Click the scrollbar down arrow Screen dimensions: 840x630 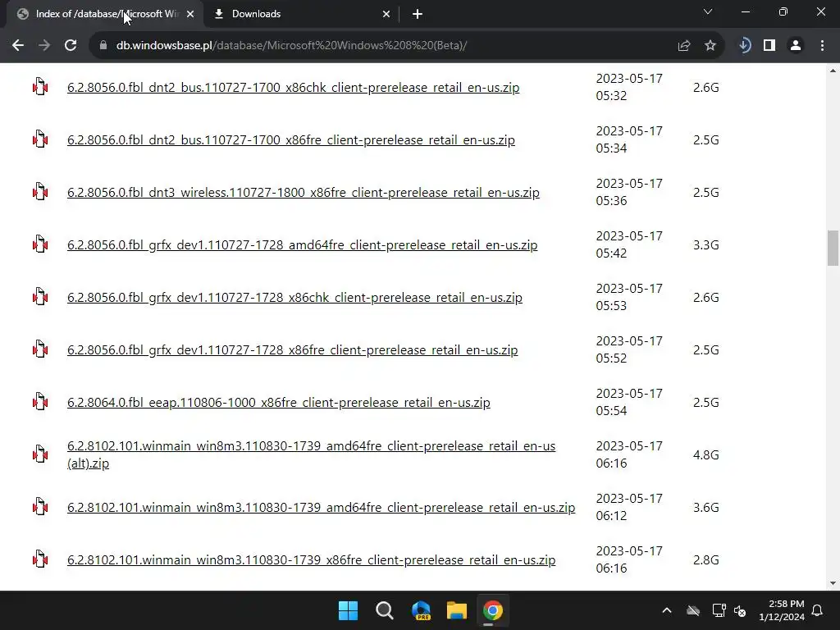click(x=833, y=583)
